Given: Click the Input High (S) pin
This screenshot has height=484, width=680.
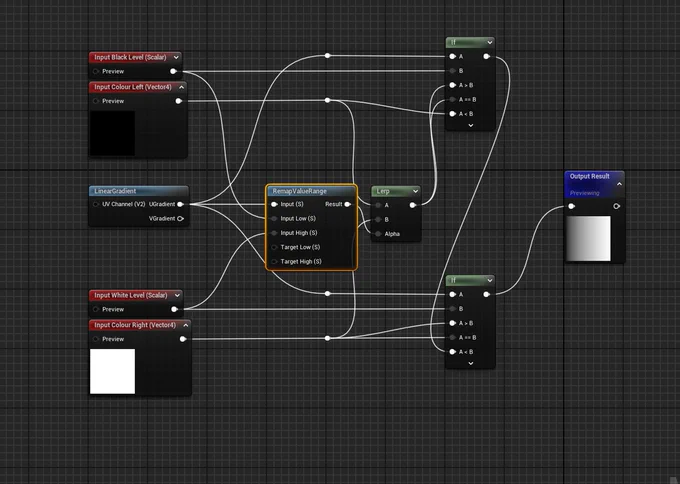Looking at the screenshot, I should (x=274, y=233).
